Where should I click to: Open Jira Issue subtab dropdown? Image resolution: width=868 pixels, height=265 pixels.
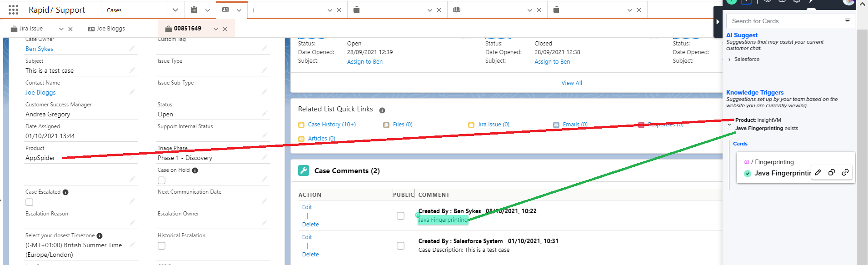pyautogui.click(x=61, y=29)
